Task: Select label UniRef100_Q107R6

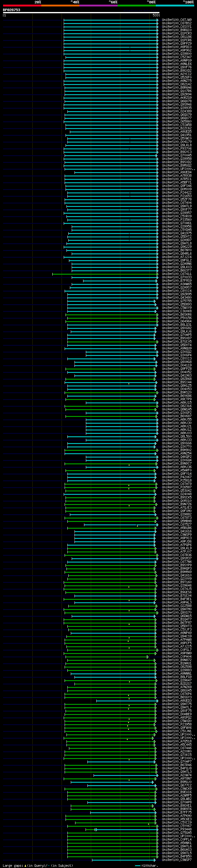Action: tap(177, 91)
